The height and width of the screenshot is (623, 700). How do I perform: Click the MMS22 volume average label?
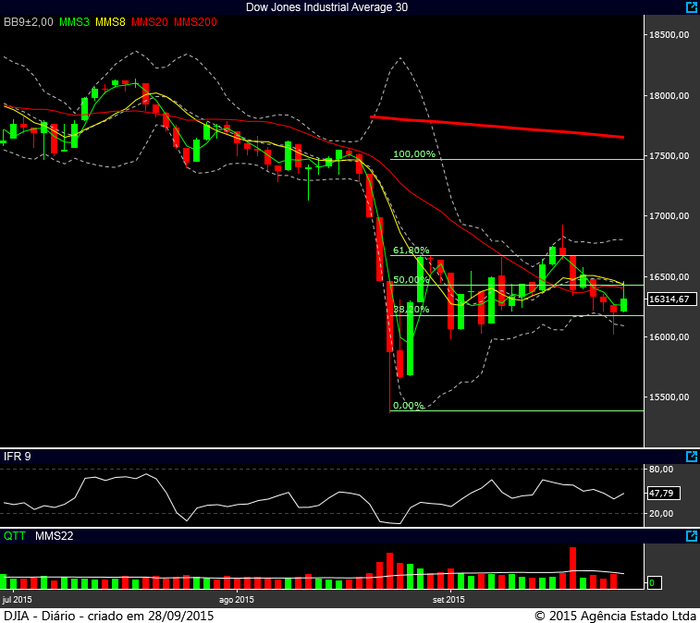coord(54,536)
